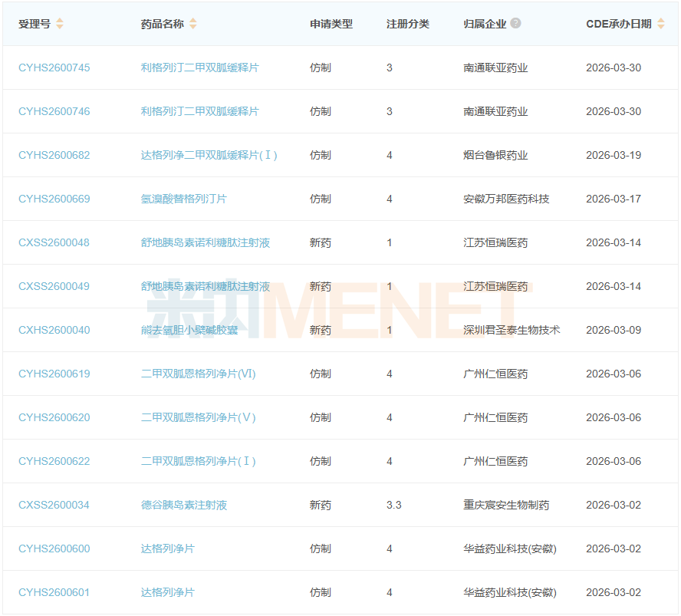Select 江苏恒瑞医药 in CXSS2600049 row

pos(495,286)
